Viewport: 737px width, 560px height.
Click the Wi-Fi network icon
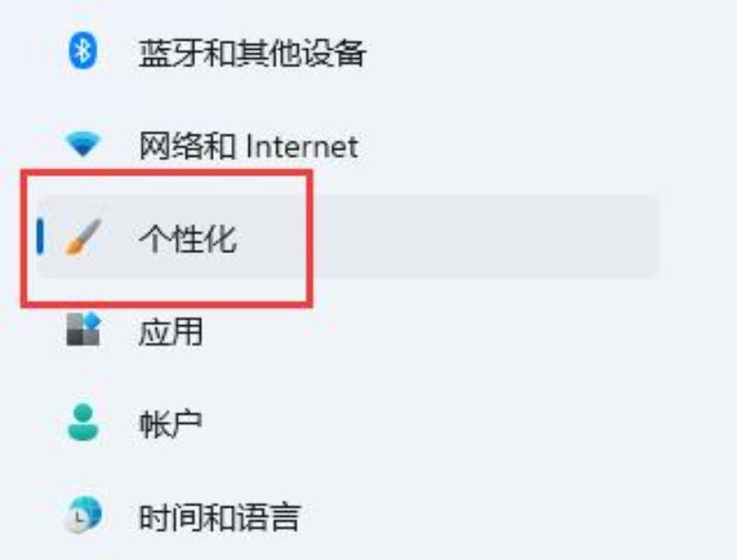[83, 145]
